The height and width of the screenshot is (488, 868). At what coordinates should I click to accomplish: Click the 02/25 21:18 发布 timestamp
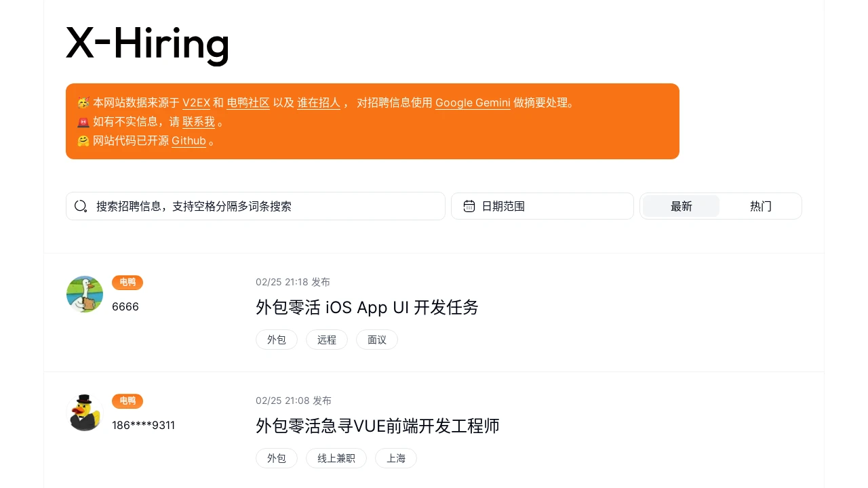(x=293, y=282)
